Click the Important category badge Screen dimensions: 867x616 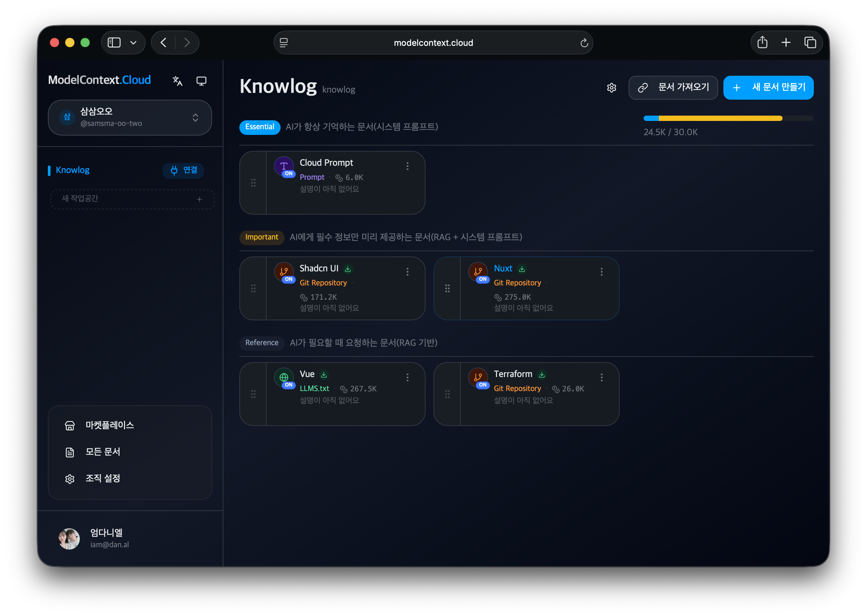pyautogui.click(x=261, y=237)
